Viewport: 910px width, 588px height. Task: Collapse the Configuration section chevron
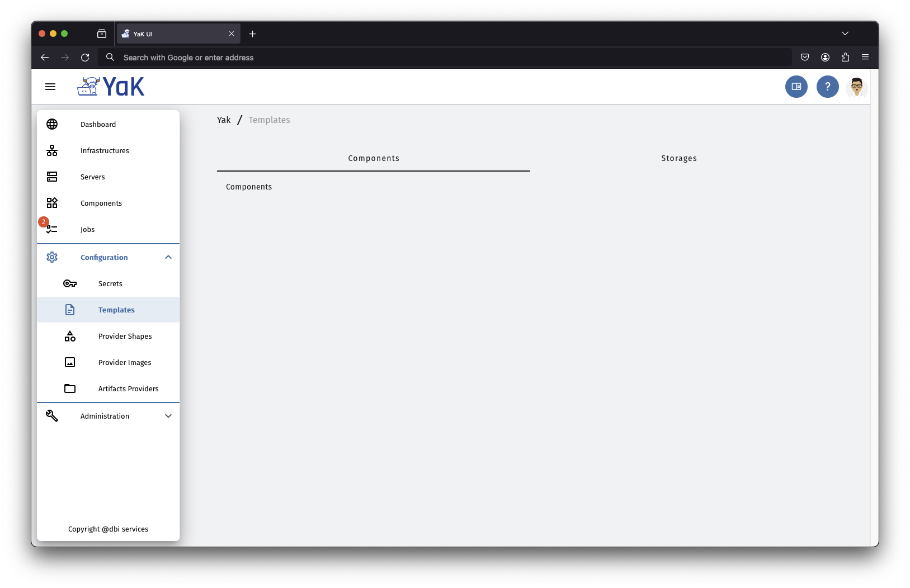click(x=168, y=257)
